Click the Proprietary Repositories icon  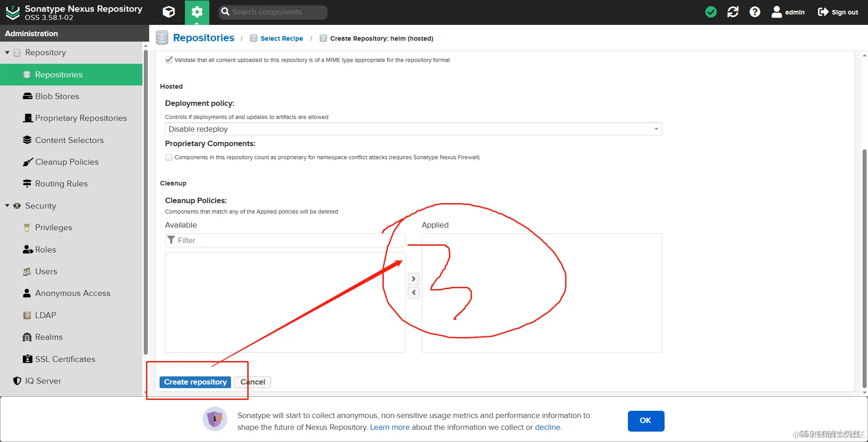pos(28,118)
